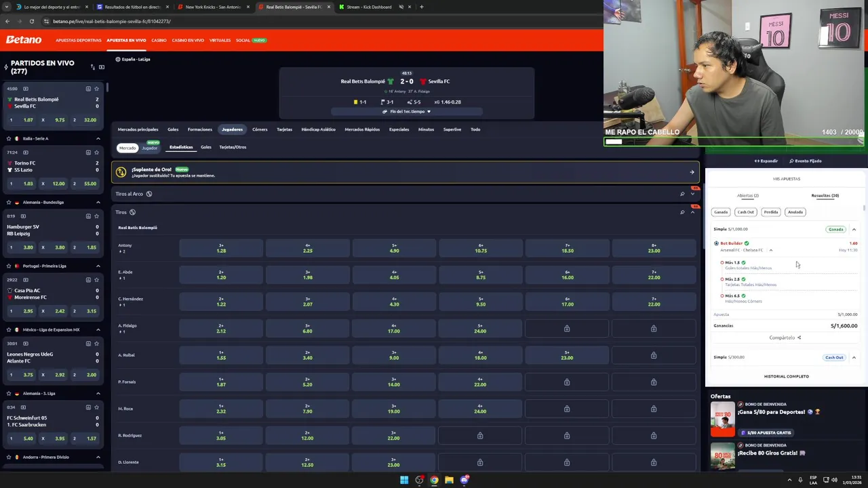This screenshot has height=488, width=868.
Task: Select the Goles sub-tab under Jugadores
Action: (x=205, y=147)
